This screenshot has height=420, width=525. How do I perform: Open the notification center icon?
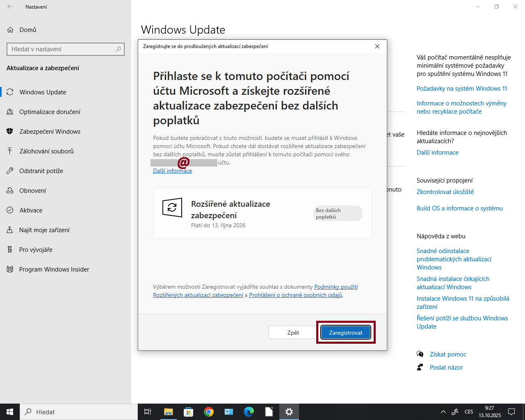(511, 412)
